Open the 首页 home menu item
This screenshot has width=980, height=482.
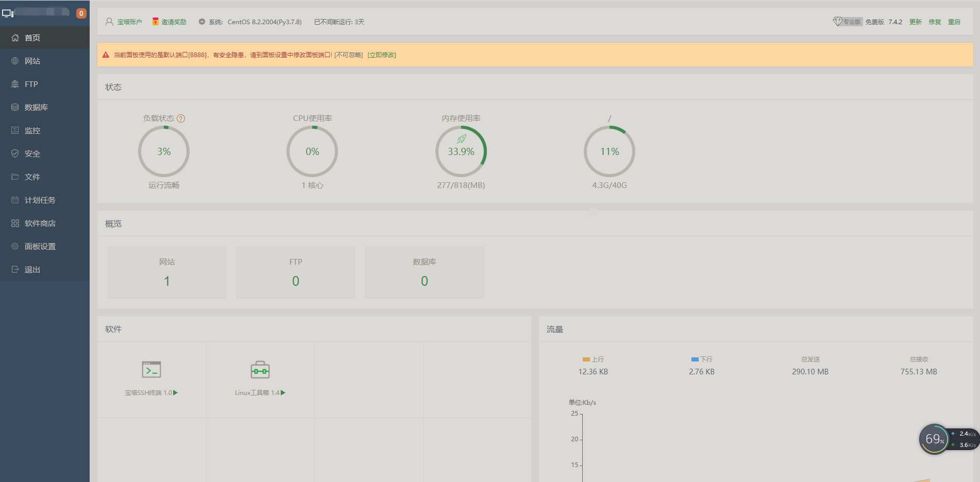tap(45, 38)
